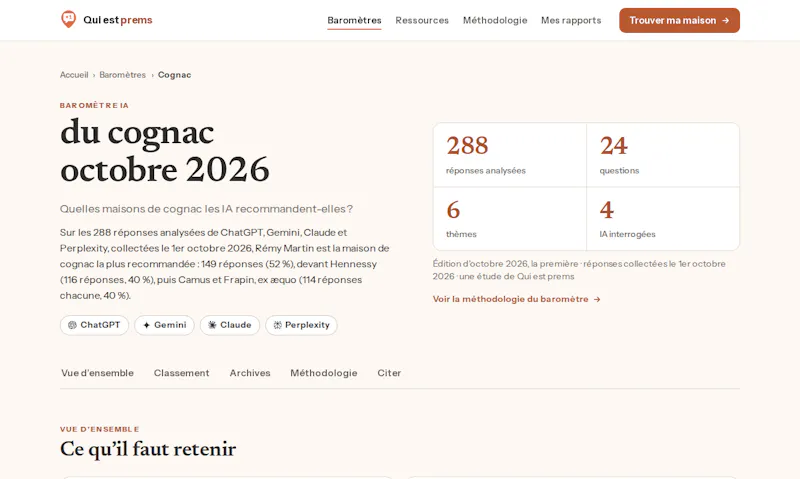Click the 288 réponses analysées stat
Image resolution: width=800 pixels, height=479 pixels.
(x=510, y=155)
